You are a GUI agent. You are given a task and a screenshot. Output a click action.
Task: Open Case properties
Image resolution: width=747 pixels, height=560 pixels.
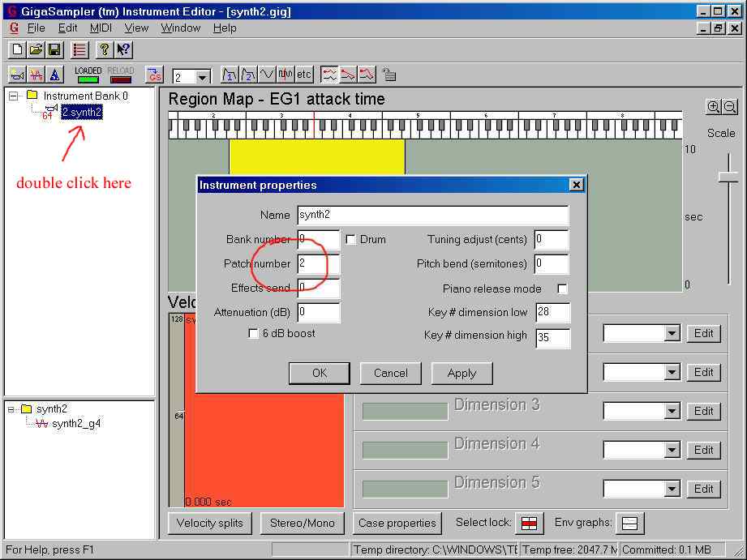click(397, 524)
